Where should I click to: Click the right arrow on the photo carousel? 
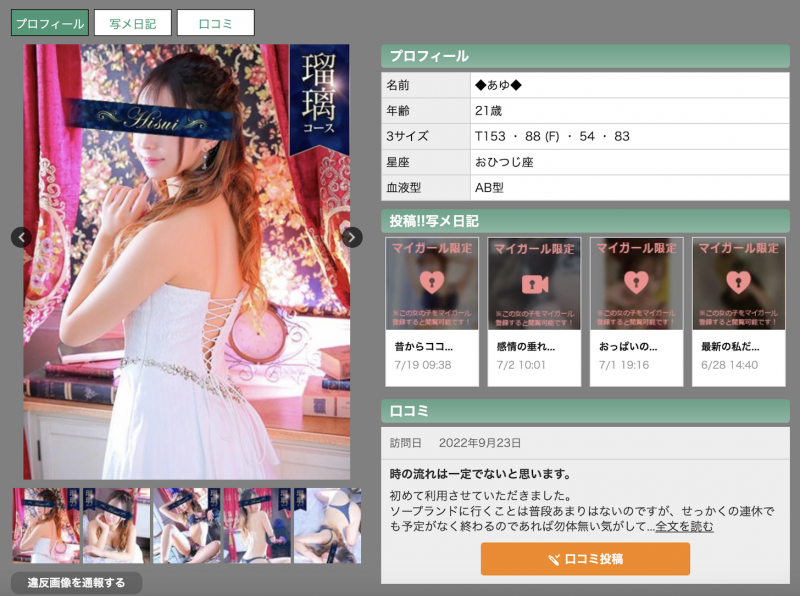(351, 236)
